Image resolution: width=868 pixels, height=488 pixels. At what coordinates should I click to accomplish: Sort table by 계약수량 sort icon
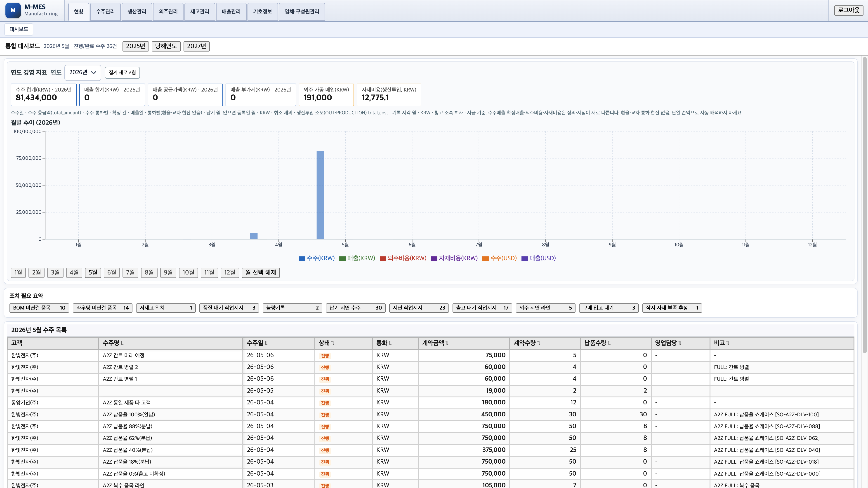click(x=538, y=343)
